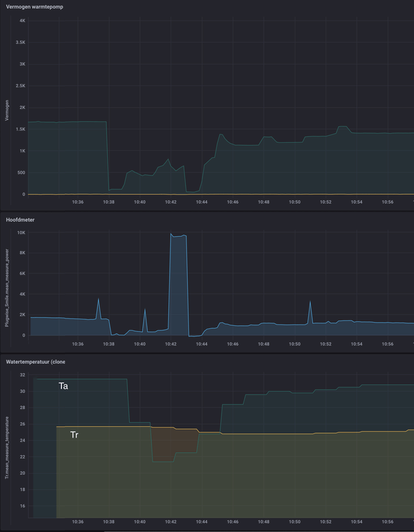Click the Ta label in the temperature chart

(63, 386)
